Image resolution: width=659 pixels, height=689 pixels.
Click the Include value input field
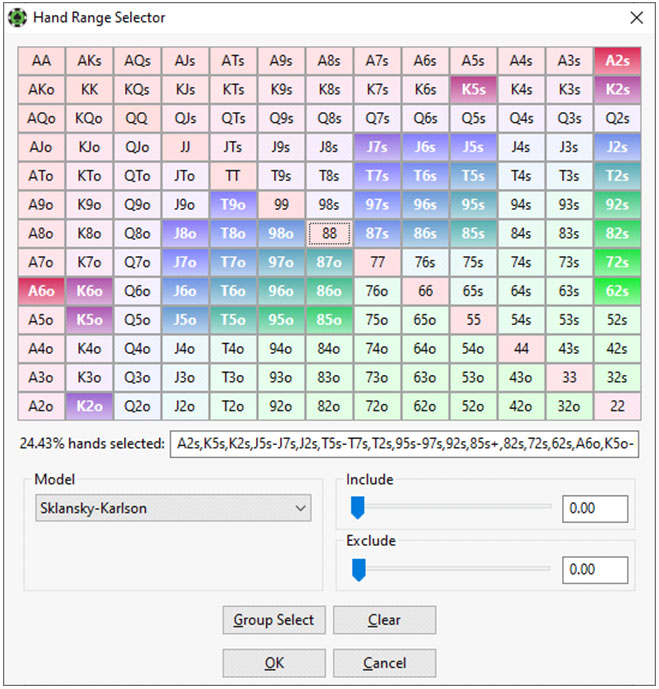pos(595,508)
